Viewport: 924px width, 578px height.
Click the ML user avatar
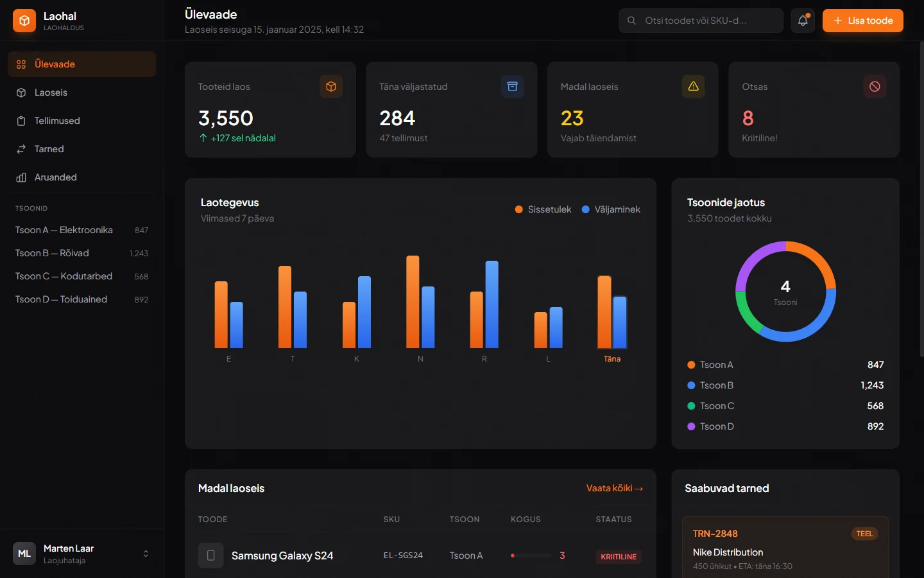click(x=24, y=554)
